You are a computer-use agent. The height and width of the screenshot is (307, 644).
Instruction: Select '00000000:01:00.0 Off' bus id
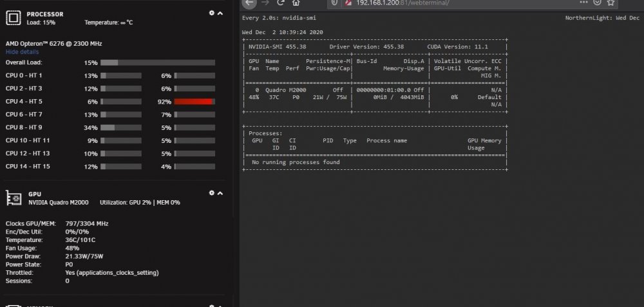pyautogui.click(x=390, y=90)
